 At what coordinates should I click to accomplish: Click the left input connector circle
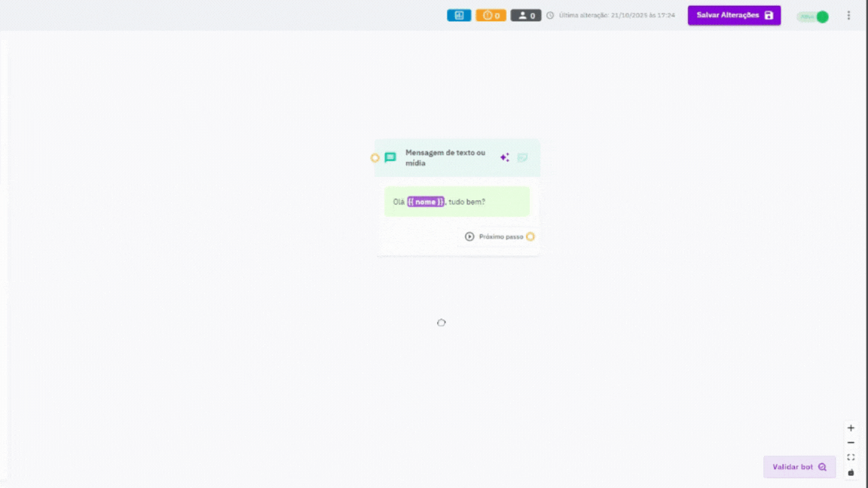click(x=374, y=158)
